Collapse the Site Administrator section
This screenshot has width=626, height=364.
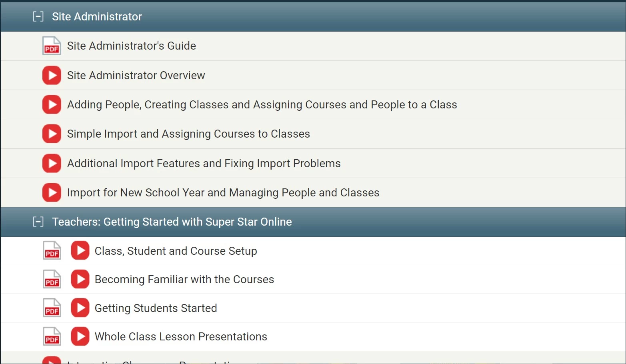coord(38,16)
